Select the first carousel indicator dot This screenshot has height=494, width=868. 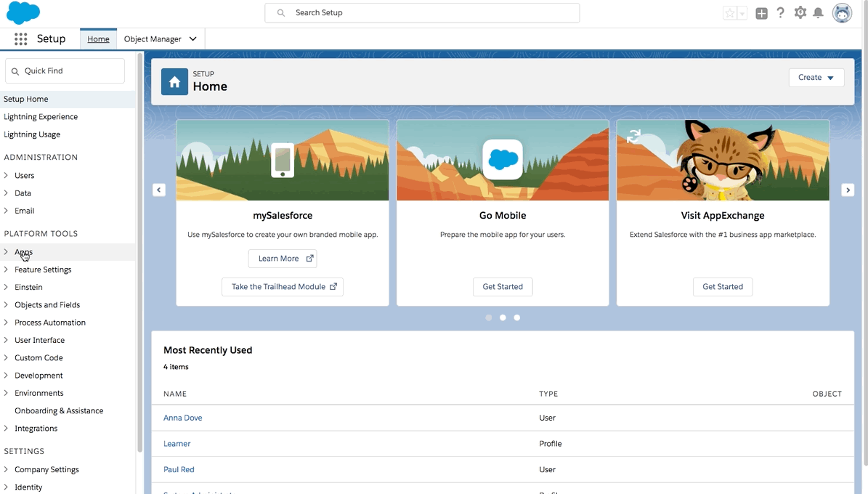pos(489,317)
